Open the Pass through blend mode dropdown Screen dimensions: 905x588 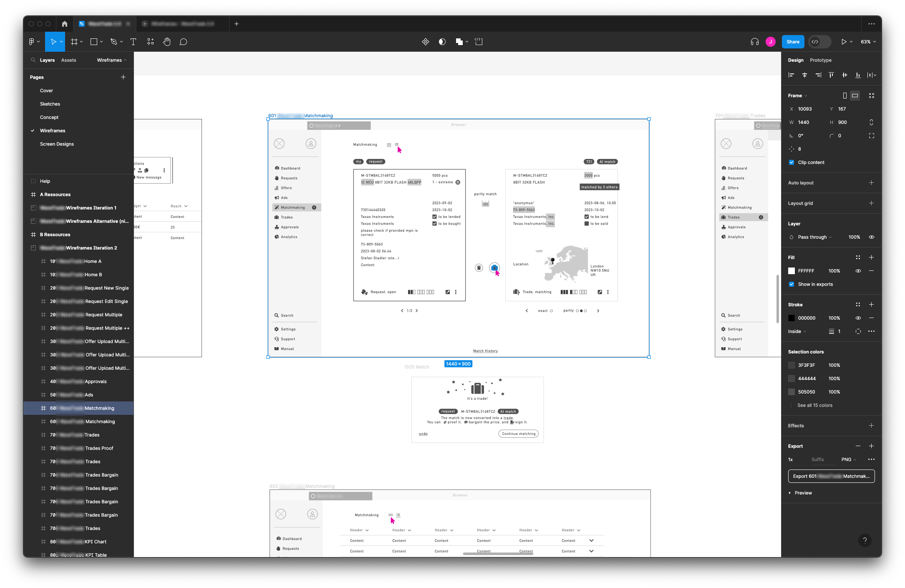(812, 237)
